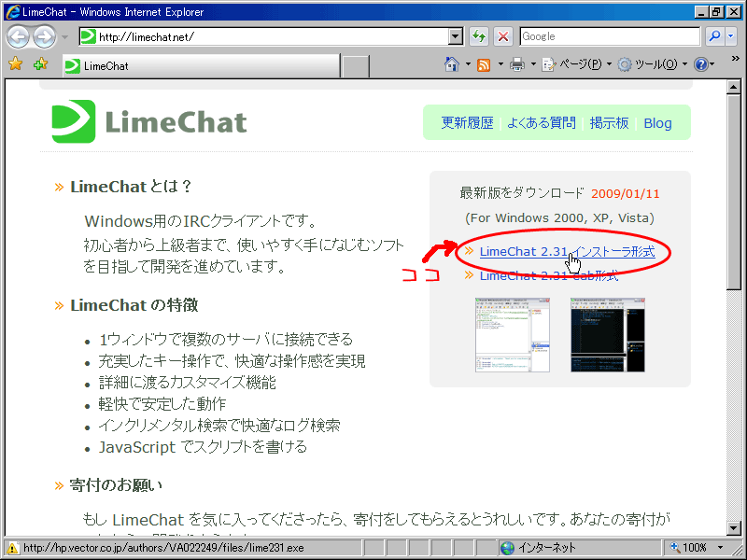Image resolution: width=747 pixels, height=560 pixels.
Task: Download LimeChat 2.31 インストーラ形式
Action: click(567, 251)
